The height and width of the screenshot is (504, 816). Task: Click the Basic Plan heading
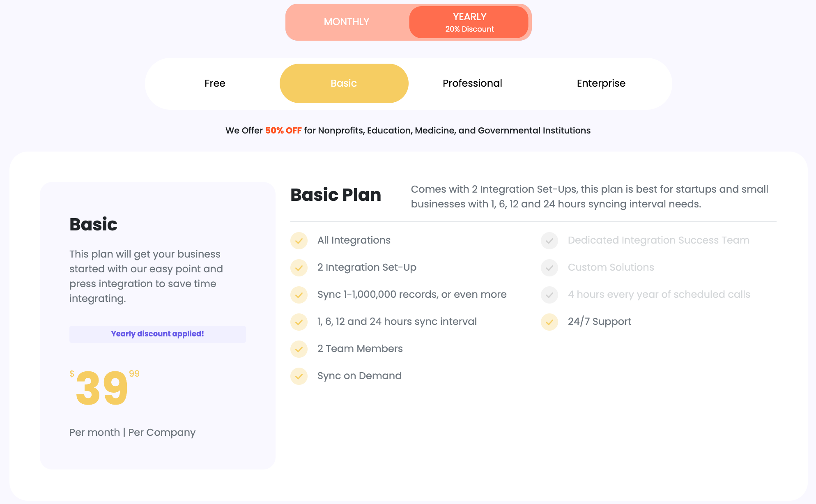(336, 195)
